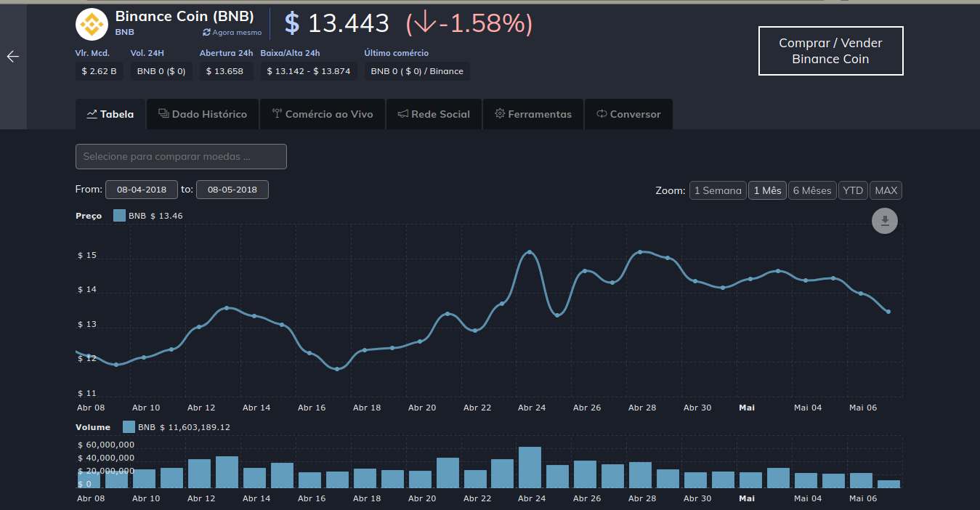This screenshot has height=510, width=980.
Task: Switch to the Dado Histórico tab
Action: pyautogui.click(x=203, y=114)
